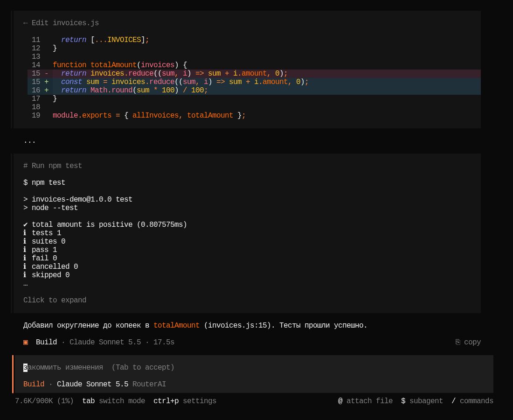This screenshot has height=420, width=513.
Task: Click added line 15 'const sum = invoices.reduce'
Action: pyautogui.click(x=254, y=82)
